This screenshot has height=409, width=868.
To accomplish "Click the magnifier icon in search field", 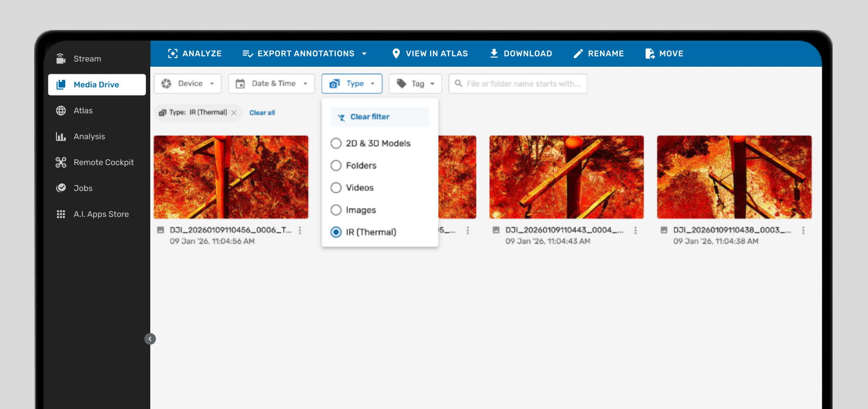I will [458, 84].
